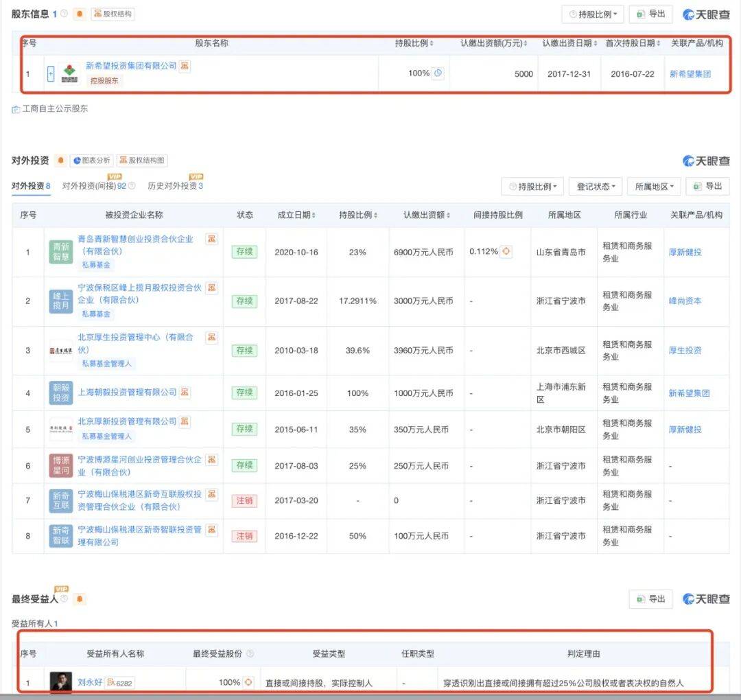This screenshot has width=741, height=700.
Task: Click the 导出 button in 最终受益人 section
Action: [x=650, y=599]
